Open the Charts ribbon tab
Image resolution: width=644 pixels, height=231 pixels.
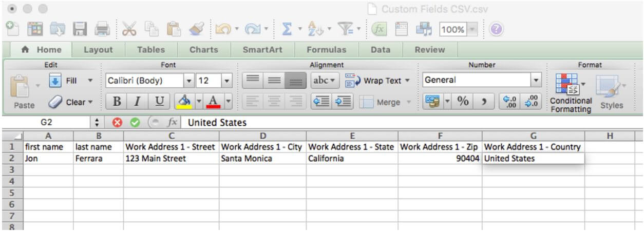pos(203,50)
